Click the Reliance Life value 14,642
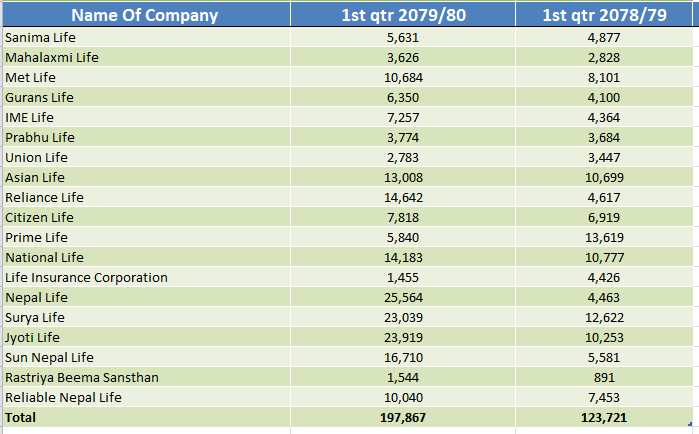 click(x=403, y=197)
